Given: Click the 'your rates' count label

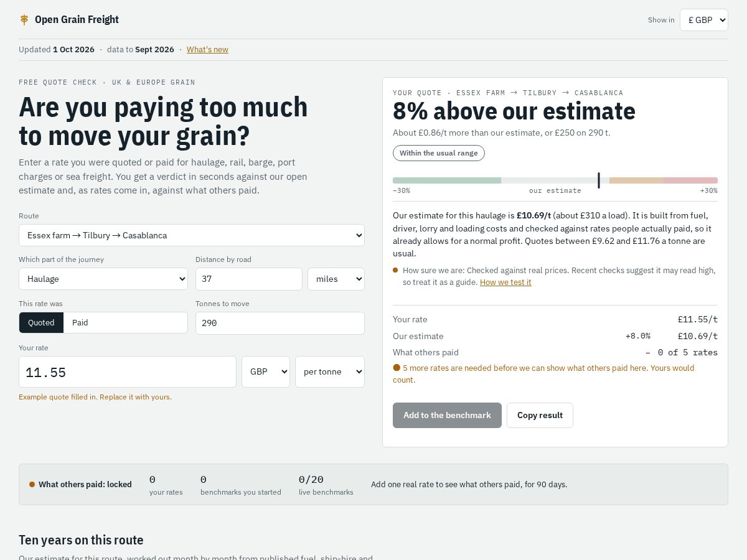Looking at the screenshot, I should pyautogui.click(x=166, y=492).
